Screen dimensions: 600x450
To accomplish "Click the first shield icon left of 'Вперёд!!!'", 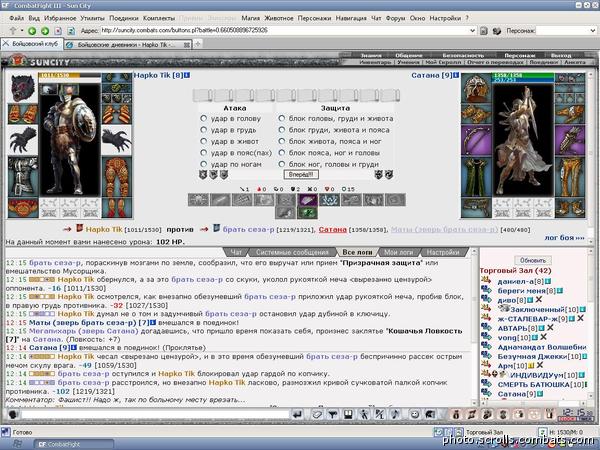I will click(x=203, y=175).
